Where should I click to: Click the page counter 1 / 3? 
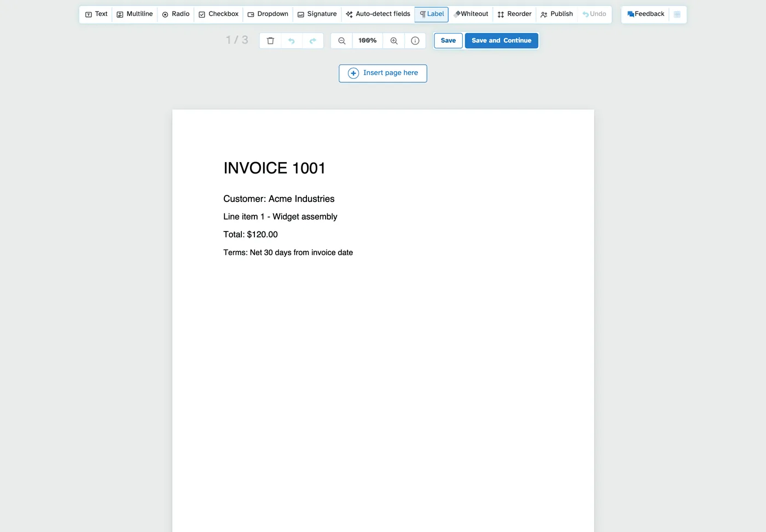pos(237,40)
